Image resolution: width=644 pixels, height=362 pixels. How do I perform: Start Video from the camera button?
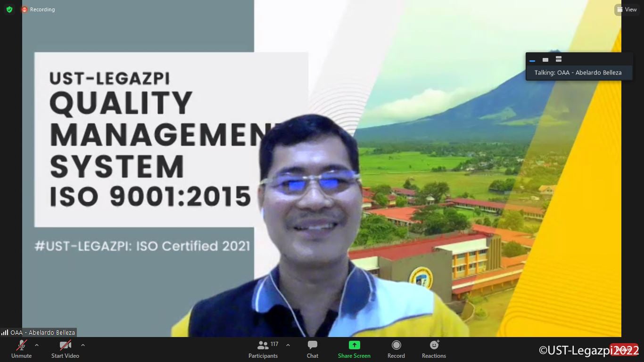[65, 349]
